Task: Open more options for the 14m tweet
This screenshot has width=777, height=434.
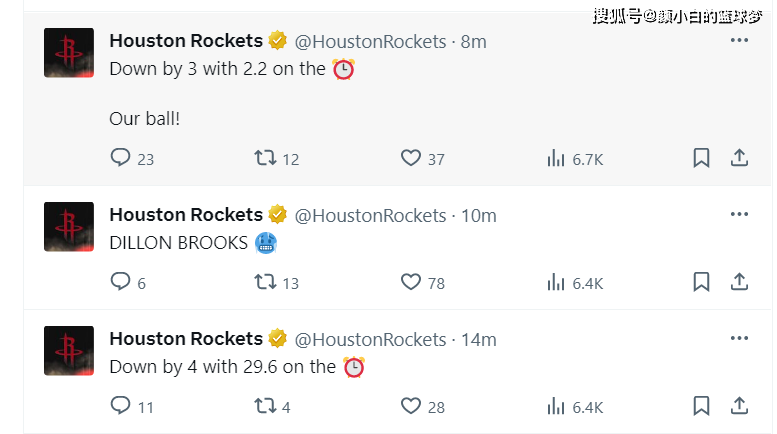Action: [x=739, y=339]
